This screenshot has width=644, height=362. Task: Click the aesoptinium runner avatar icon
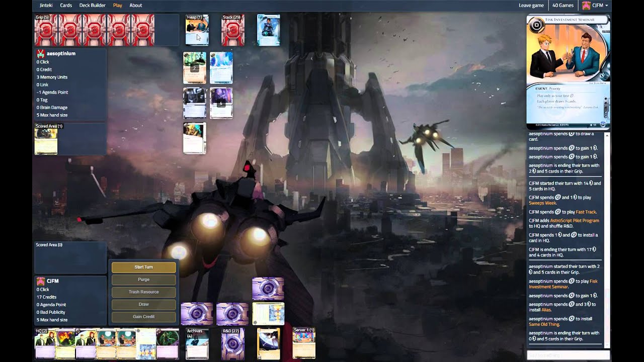click(41, 53)
